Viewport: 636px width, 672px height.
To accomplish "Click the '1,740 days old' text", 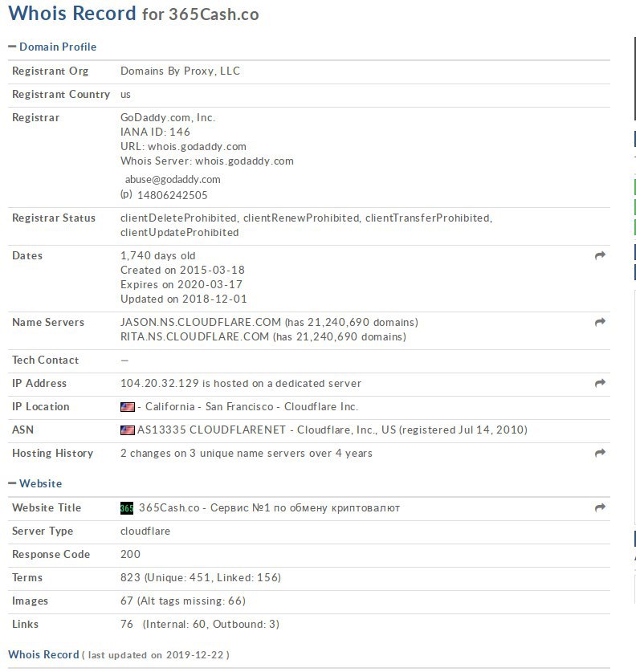I will click(157, 256).
